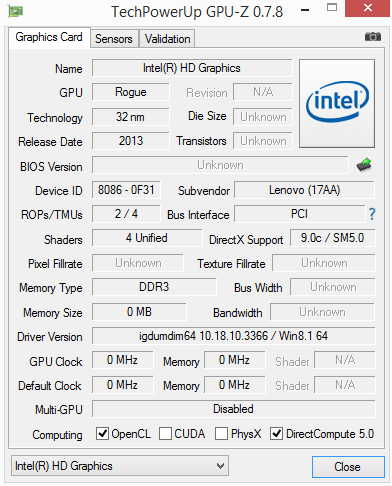Click the DirectX Support 9.0c / SM5.0 field

(x=333, y=238)
